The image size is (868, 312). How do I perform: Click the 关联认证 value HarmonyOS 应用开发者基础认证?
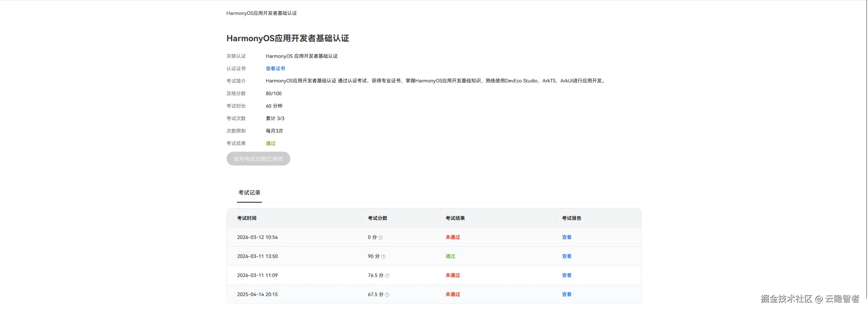click(x=302, y=56)
